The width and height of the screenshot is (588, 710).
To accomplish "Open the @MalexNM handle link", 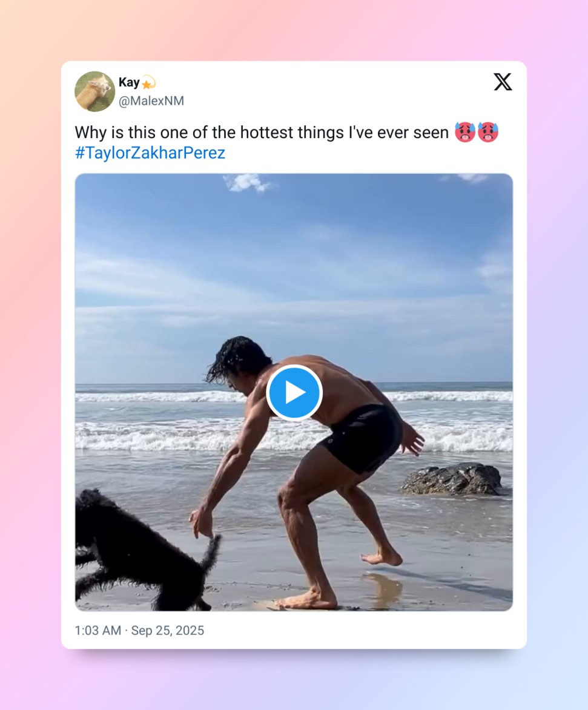I will point(151,101).
